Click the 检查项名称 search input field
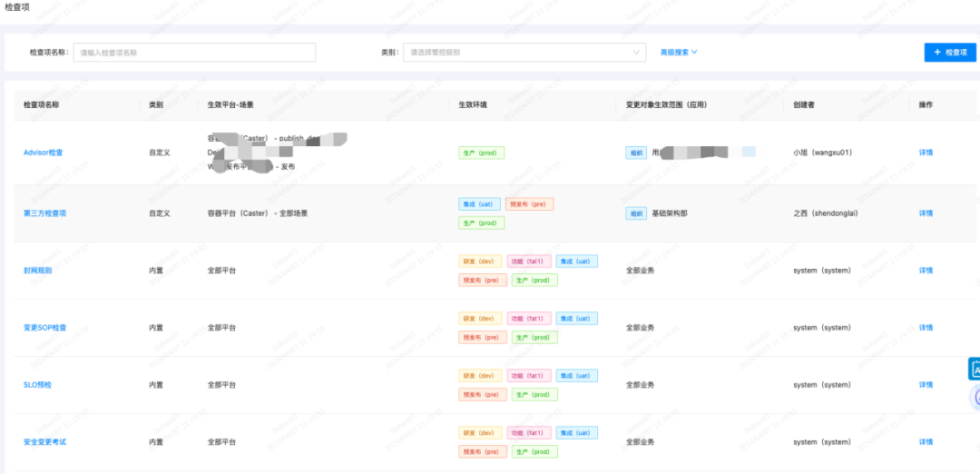 pos(194,53)
